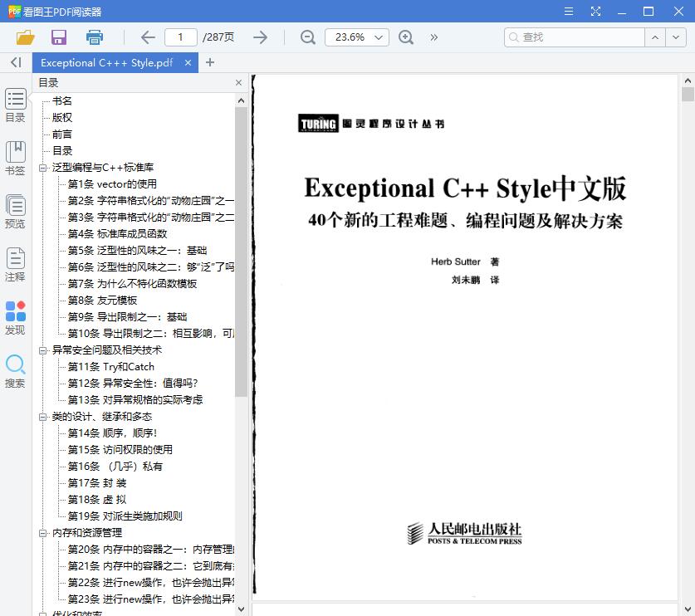Find previous match with up chevron

(655, 37)
